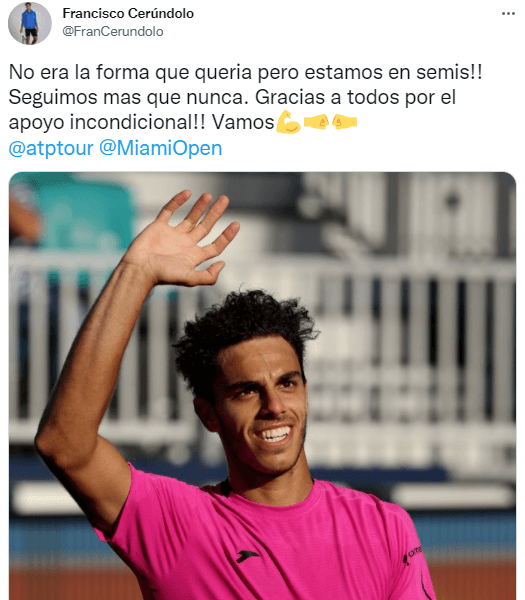525x600 pixels.
Task: Open the attached tweet photo
Action: 262,386
